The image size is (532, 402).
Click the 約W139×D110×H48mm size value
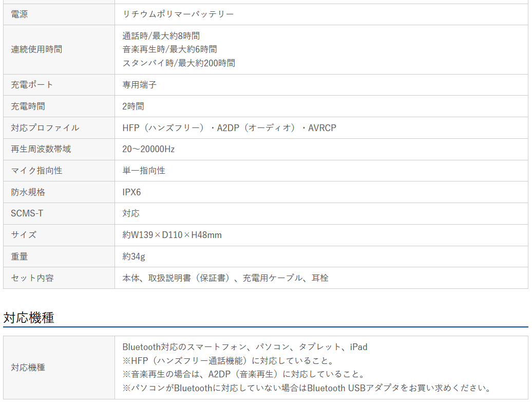click(x=172, y=235)
